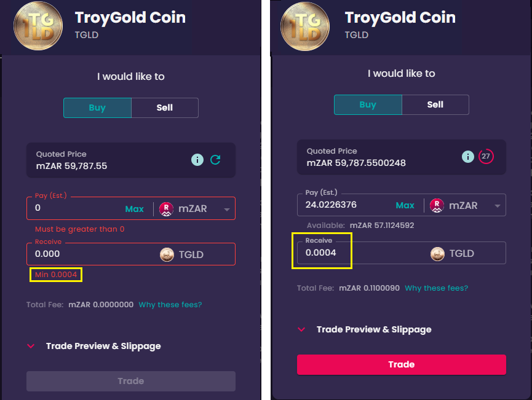Select Sell toggle in the left panel
Image resolution: width=532 pixels, height=400 pixels.
(165, 108)
